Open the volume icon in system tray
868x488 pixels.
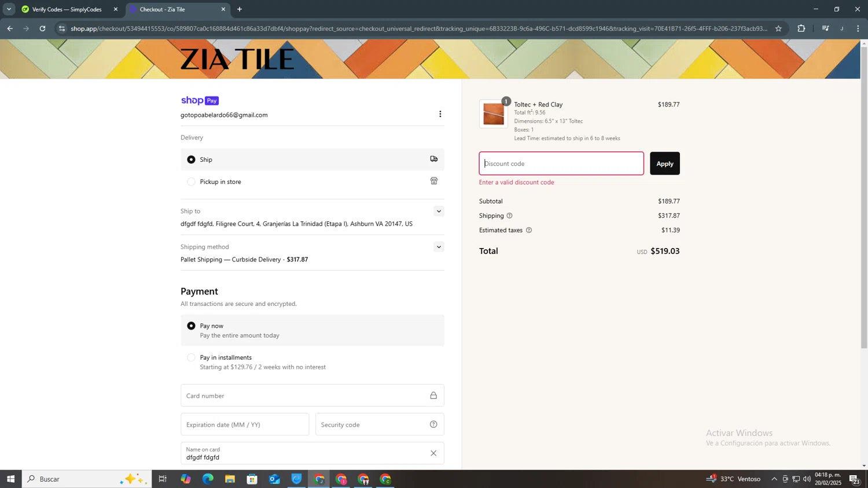point(807,479)
